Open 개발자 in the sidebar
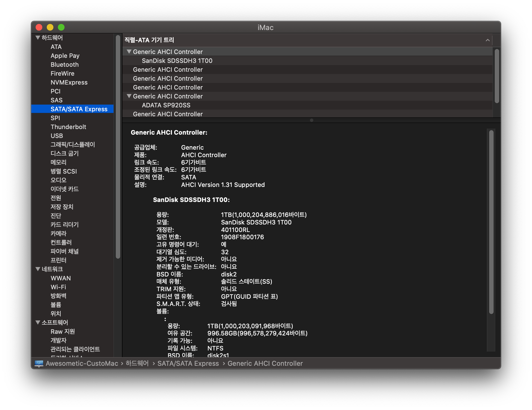The image size is (532, 410). pos(58,340)
